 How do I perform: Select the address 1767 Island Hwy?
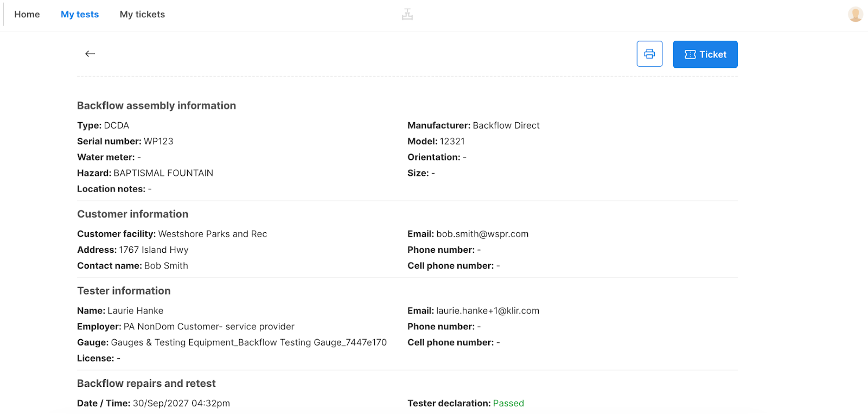(x=154, y=250)
